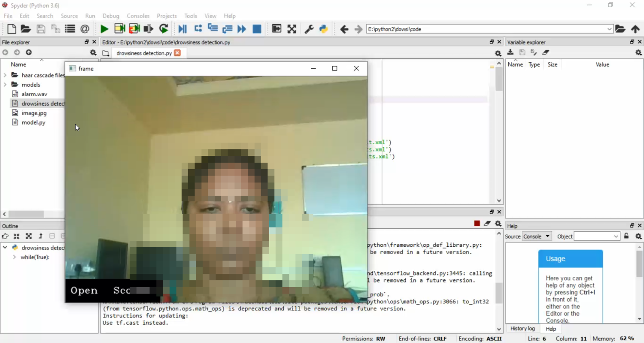Image resolution: width=644 pixels, height=343 pixels.
Task: Toggle the lock icon in the Help pane
Action: click(x=626, y=236)
